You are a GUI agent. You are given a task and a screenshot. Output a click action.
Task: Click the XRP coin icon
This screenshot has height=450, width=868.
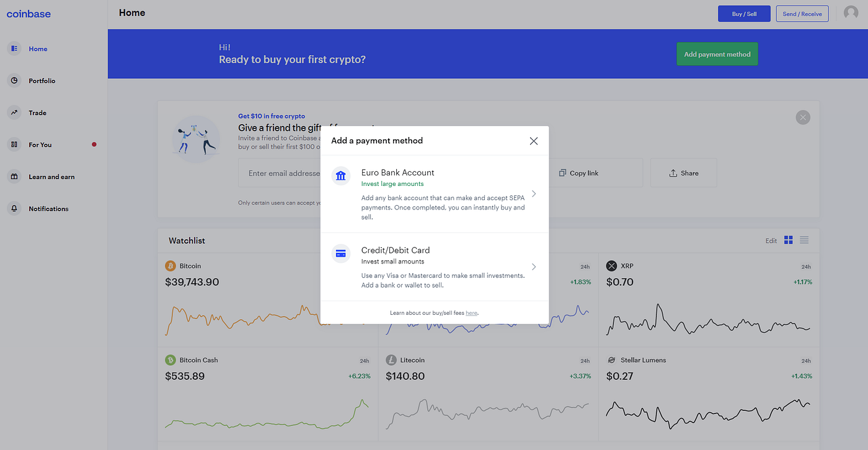pos(612,266)
